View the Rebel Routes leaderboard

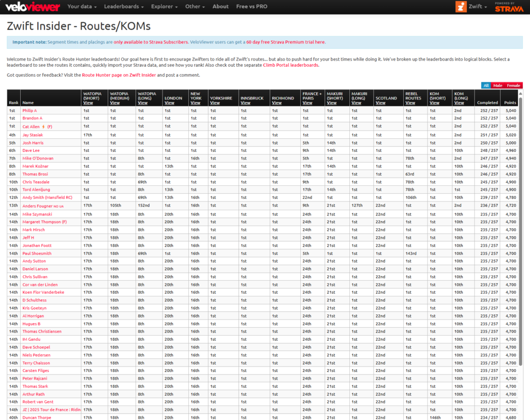pyautogui.click(x=410, y=103)
